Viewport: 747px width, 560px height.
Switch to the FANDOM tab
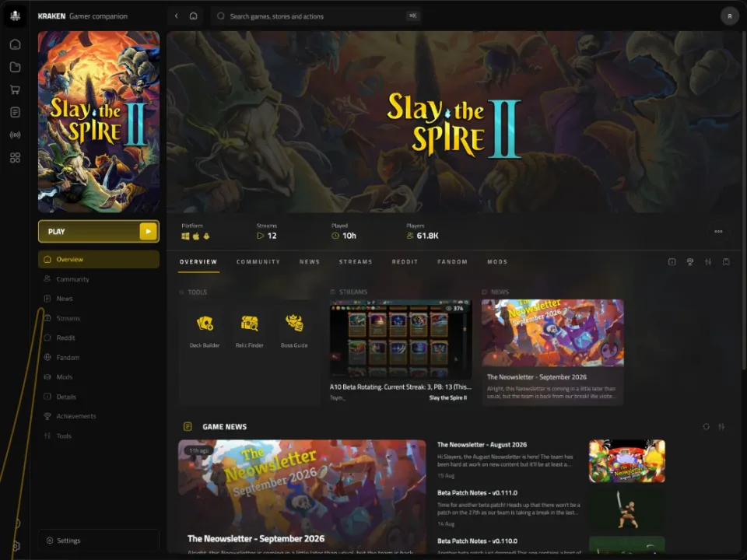click(x=452, y=262)
